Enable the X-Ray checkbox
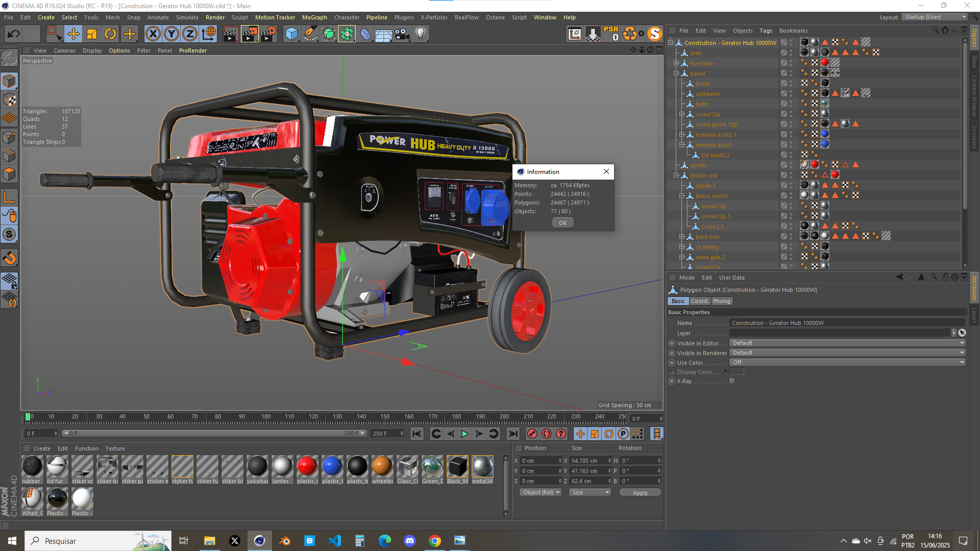Screen dimensions: 980x551 (732, 381)
